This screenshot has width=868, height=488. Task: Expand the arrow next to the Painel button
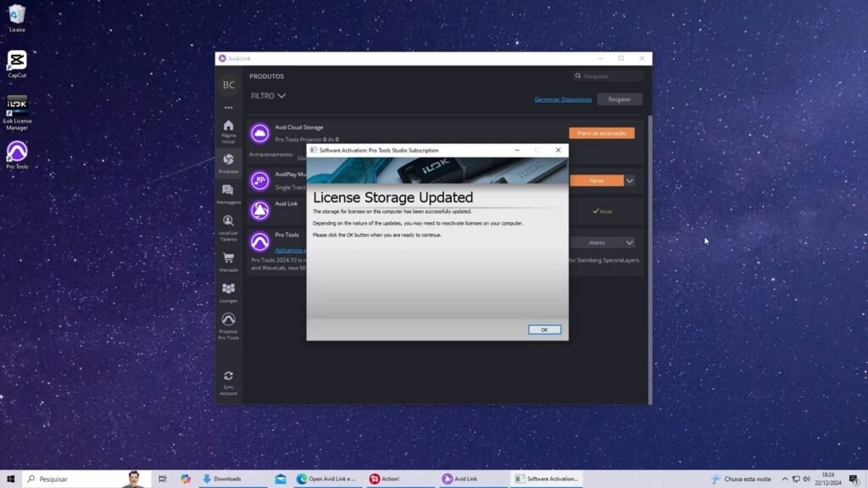[630, 181]
